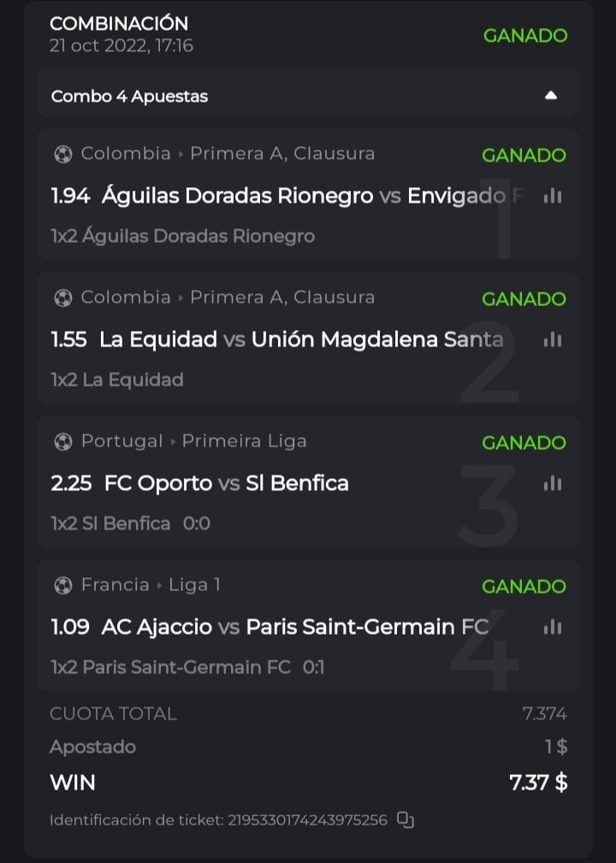Screen dimensions: 616x863
Task: Click soccer ball icon beside Francia
Action: [62, 585]
